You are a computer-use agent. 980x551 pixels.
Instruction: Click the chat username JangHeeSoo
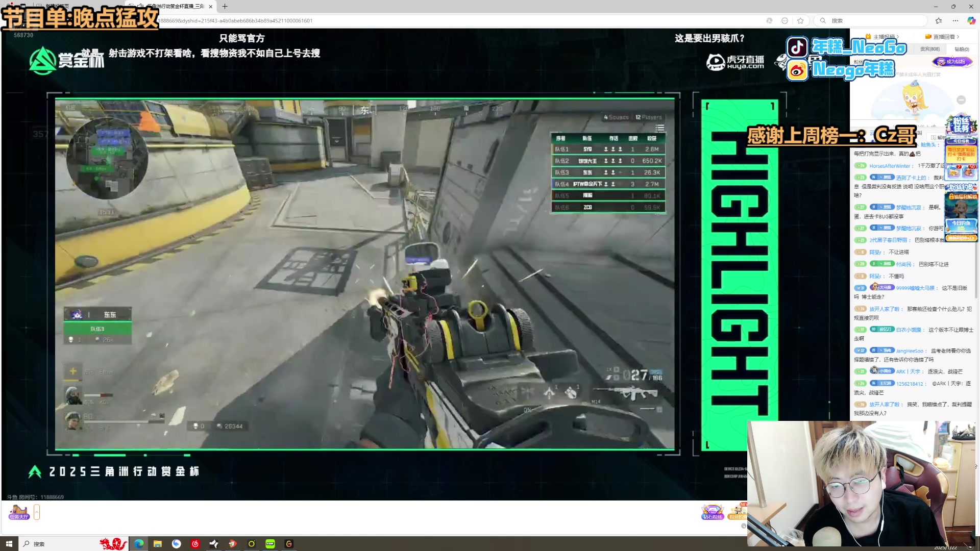click(x=910, y=351)
